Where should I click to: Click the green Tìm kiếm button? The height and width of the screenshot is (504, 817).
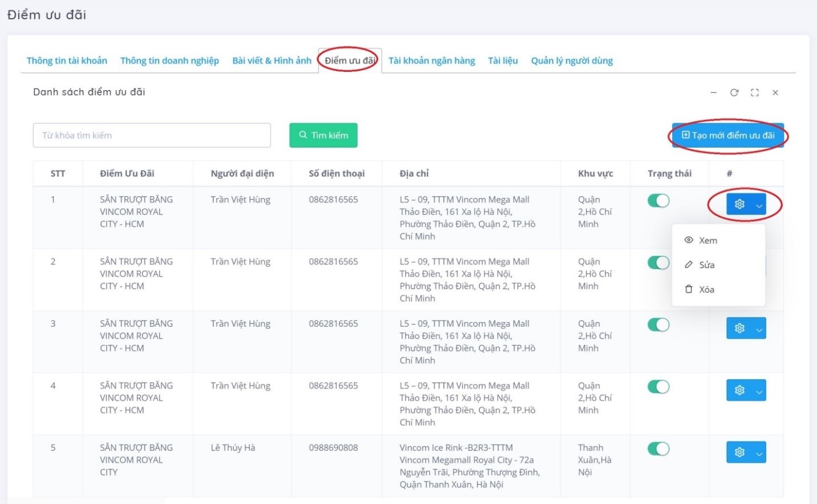coord(323,135)
